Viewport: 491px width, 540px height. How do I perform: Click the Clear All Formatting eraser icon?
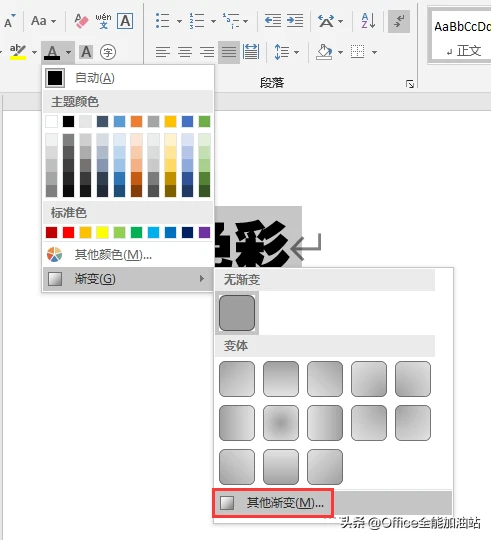coord(82,21)
